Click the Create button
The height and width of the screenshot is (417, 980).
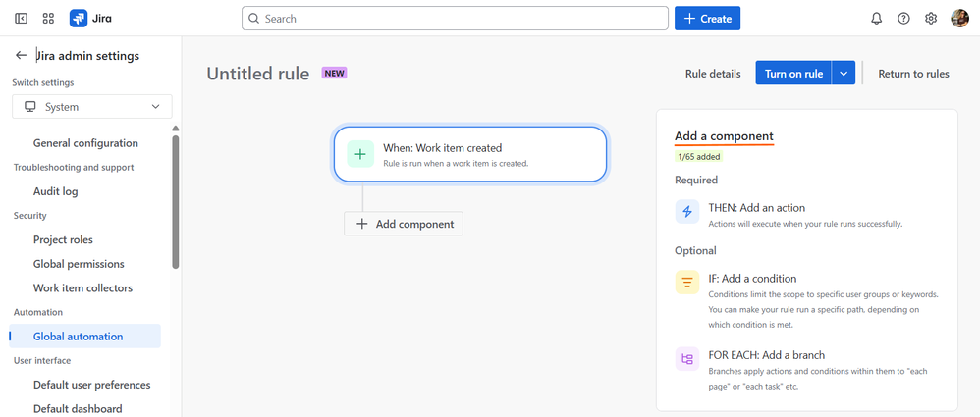pyautogui.click(x=707, y=18)
